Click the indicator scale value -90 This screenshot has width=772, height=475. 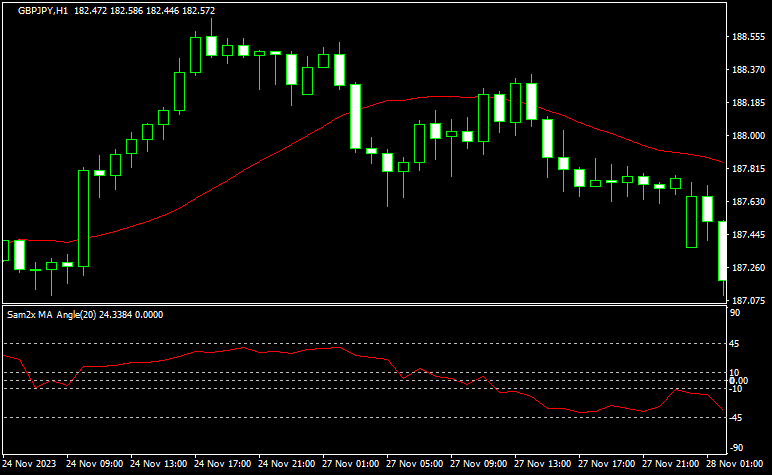coord(737,448)
